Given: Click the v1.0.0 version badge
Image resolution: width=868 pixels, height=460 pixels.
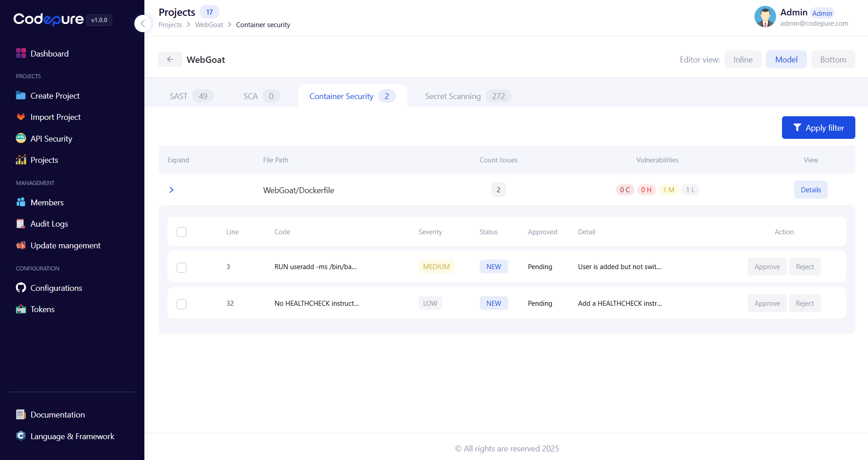Looking at the screenshot, I should coord(99,20).
